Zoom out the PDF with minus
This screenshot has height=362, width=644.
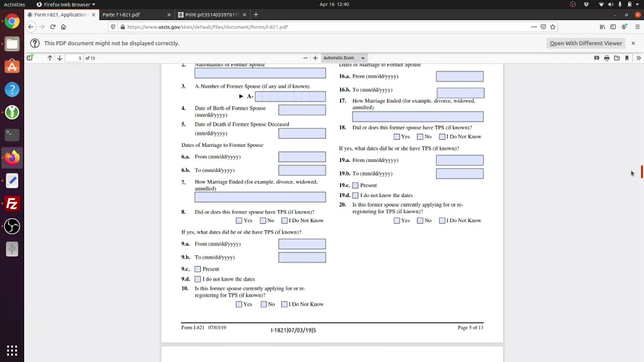point(305,58)
